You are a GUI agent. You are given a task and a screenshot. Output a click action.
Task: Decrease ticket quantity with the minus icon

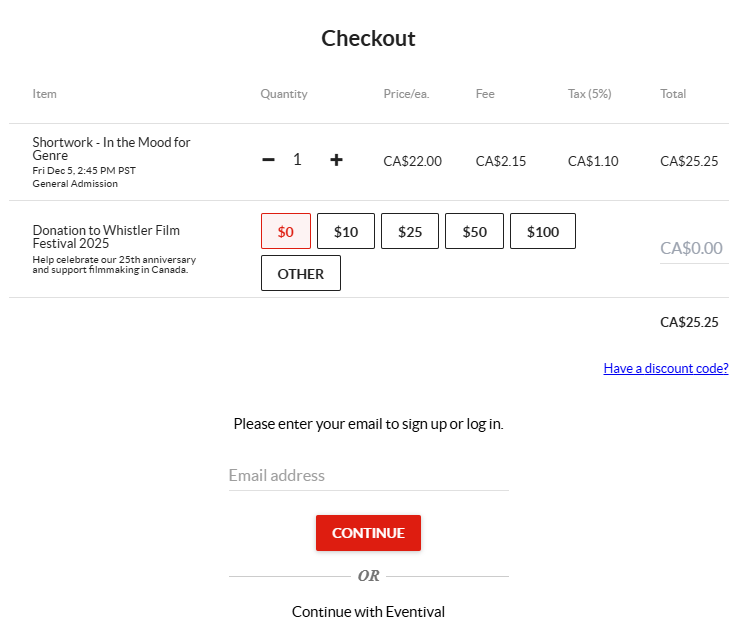[x=268, y=160]
